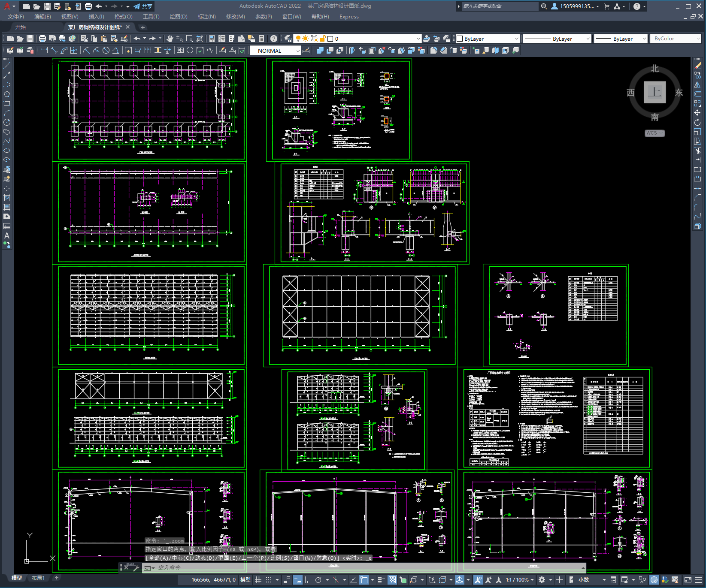Open the Plot (printer) icon in standard toolbar
This screenshot has height=588, width=706.
pos(42,39)
